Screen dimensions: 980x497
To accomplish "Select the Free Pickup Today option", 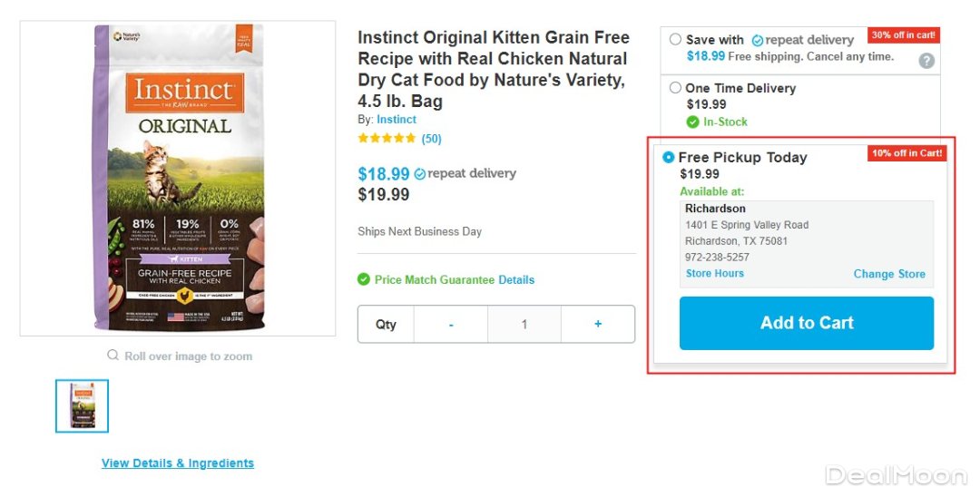I will tap(669, 157).
